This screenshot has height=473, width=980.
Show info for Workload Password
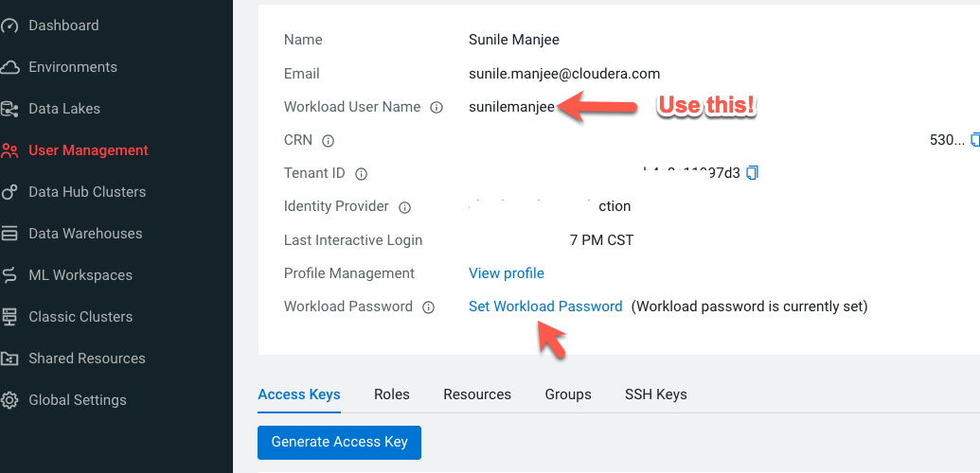click(x=429, y=307)
